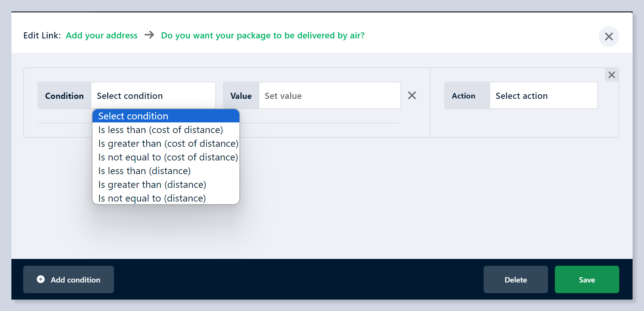Close the Edit Link dialog
Screen dimensions: 644x311
pos(609,36)
